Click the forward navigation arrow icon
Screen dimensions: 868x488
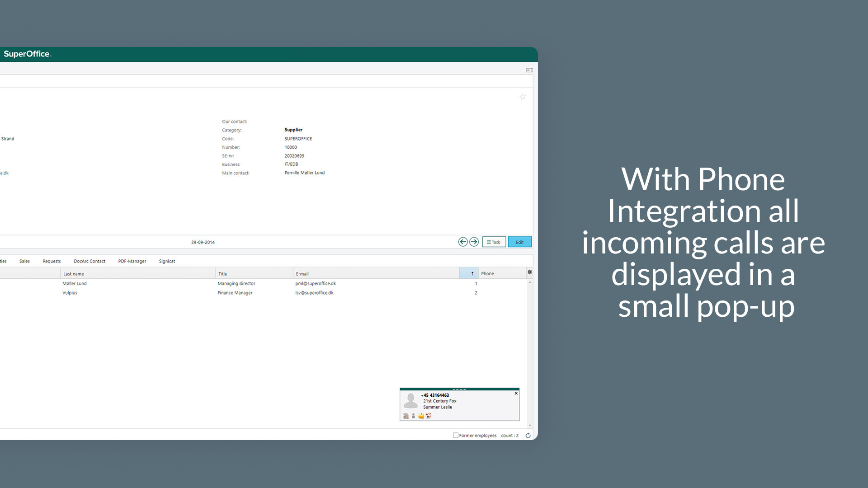pos(474,242)
